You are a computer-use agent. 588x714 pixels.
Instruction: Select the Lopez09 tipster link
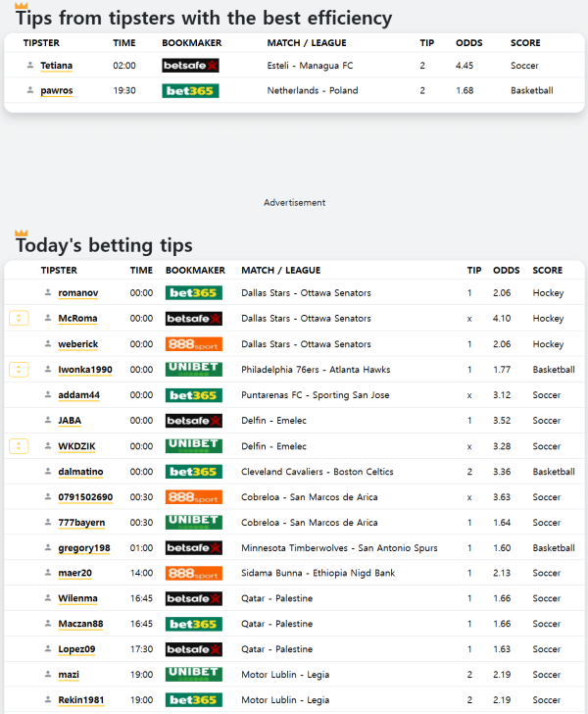(76, 649)
